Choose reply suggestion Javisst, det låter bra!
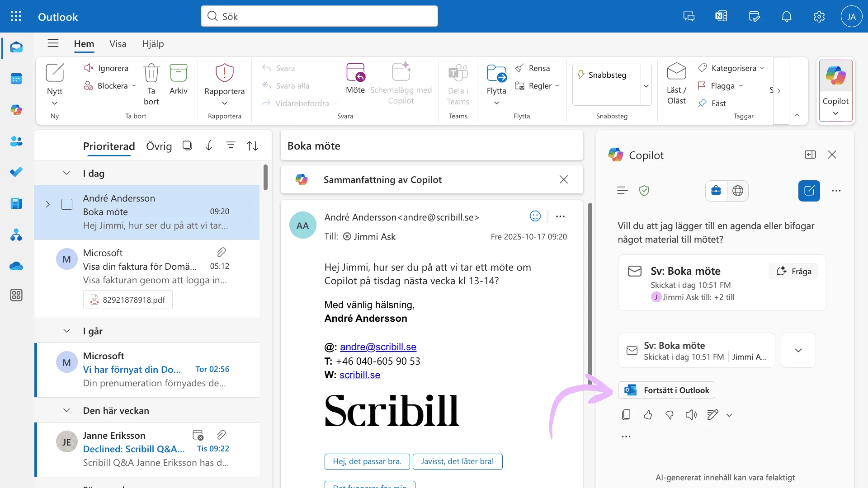This screenshot has height=488, width=868. coord(458,462)
